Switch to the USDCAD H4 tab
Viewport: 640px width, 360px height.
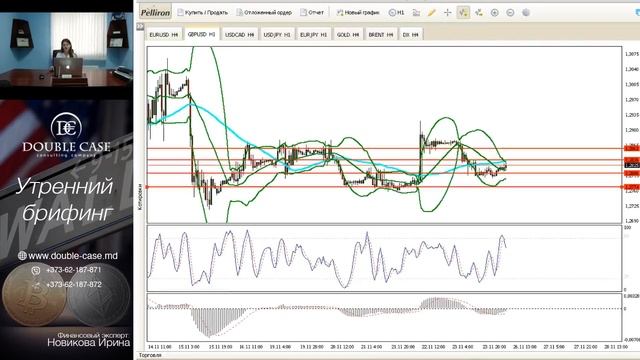click(240, 35)
